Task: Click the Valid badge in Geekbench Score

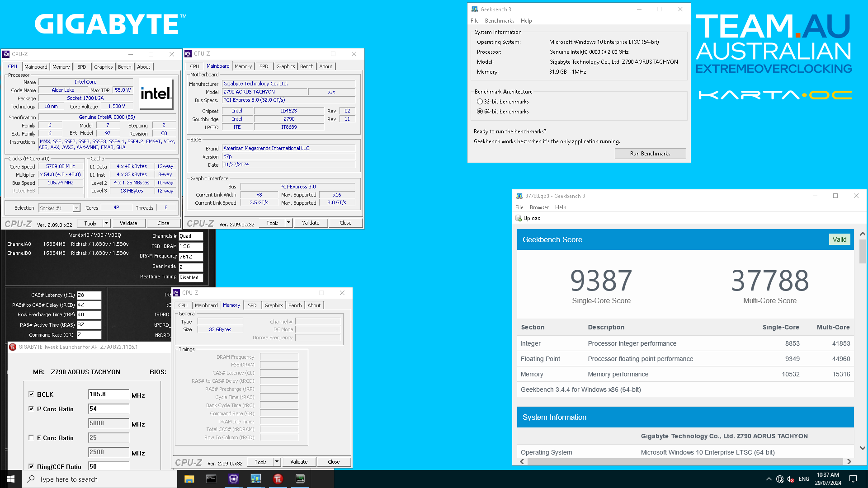Action: (840, 239)
